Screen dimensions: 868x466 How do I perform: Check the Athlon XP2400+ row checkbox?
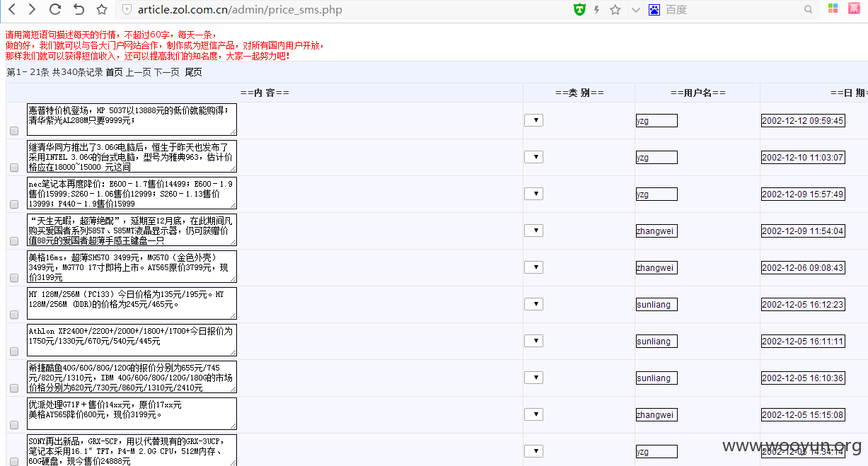(14, 351)
